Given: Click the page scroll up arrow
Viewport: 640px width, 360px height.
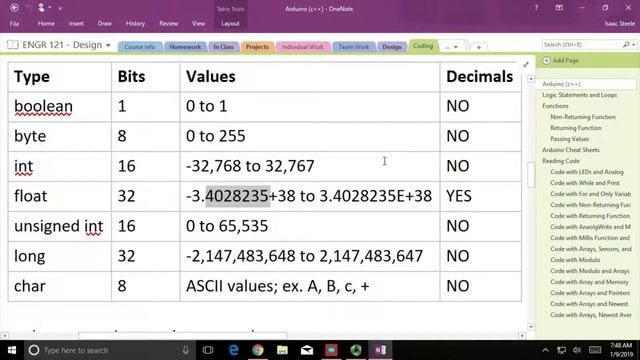Looking at the screenshot, I should pos(531,79).
